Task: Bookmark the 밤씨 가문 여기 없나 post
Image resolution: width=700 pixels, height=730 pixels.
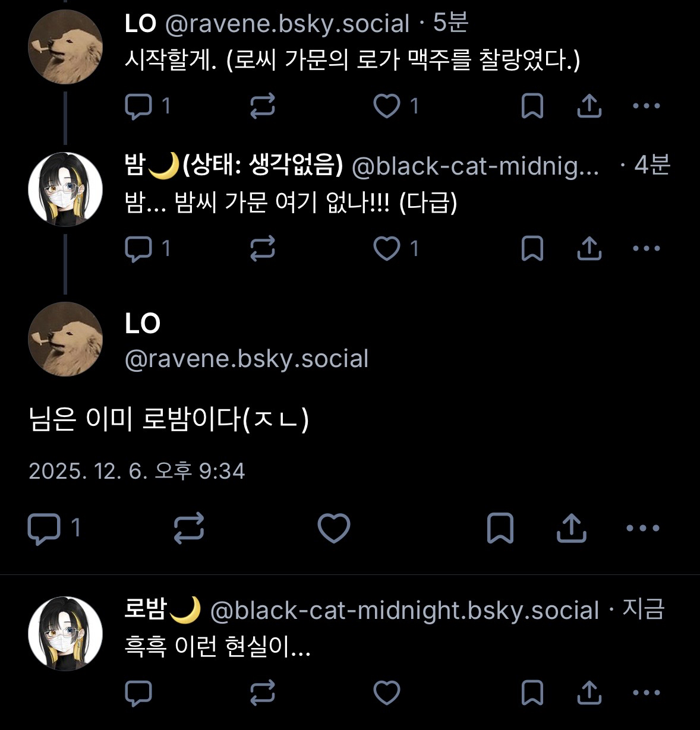Action: coord(532,248)
